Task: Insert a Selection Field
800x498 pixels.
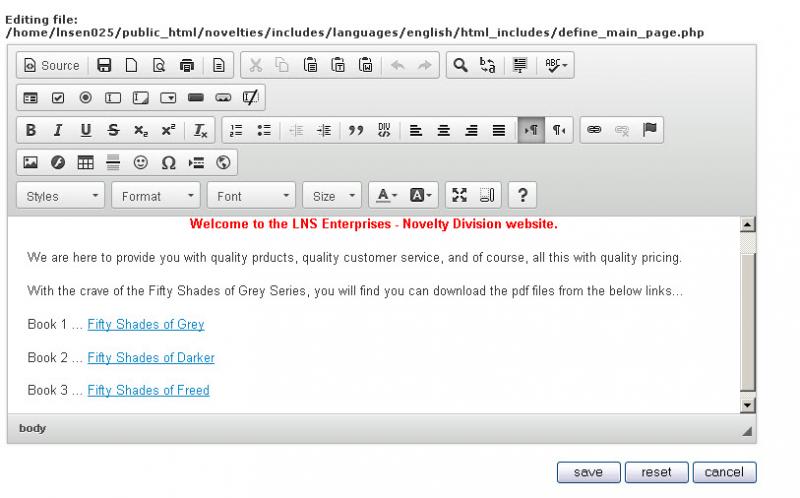Action: [x=168, y=97]
